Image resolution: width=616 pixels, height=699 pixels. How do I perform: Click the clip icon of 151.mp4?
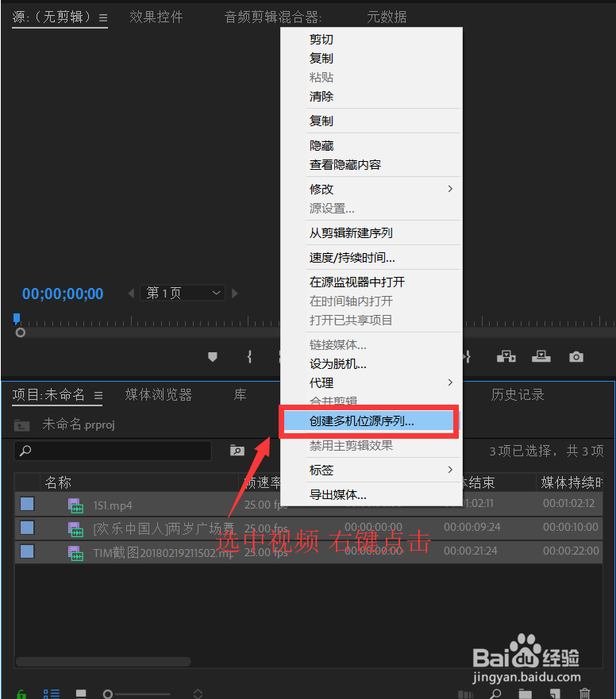[75, 505]
